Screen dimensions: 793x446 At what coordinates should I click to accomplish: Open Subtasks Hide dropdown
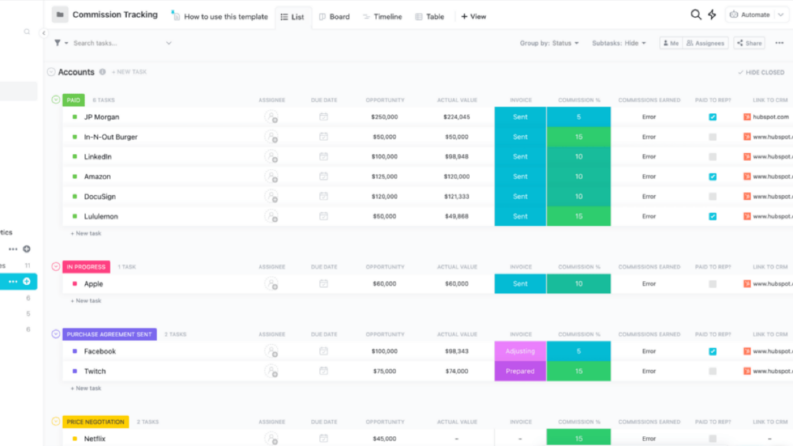[x=619, y=43]
